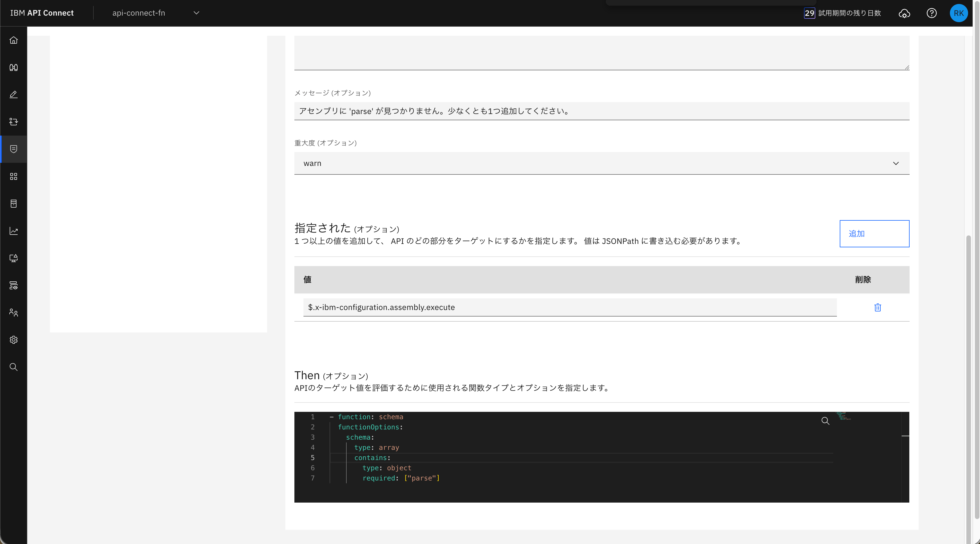Click the 追加 button
The height and width of the screenshot is (544, 980).
(874, 233)
